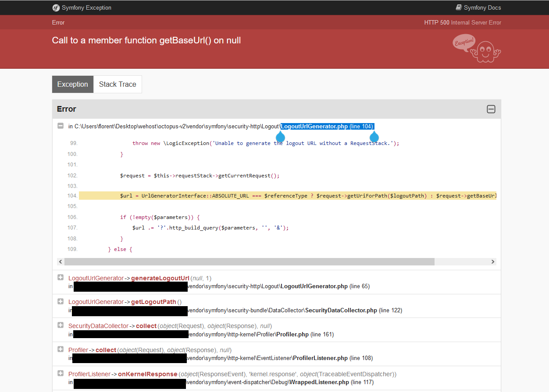Expand the getLogoutPath trace entry
549x392 pixels.
61,301
